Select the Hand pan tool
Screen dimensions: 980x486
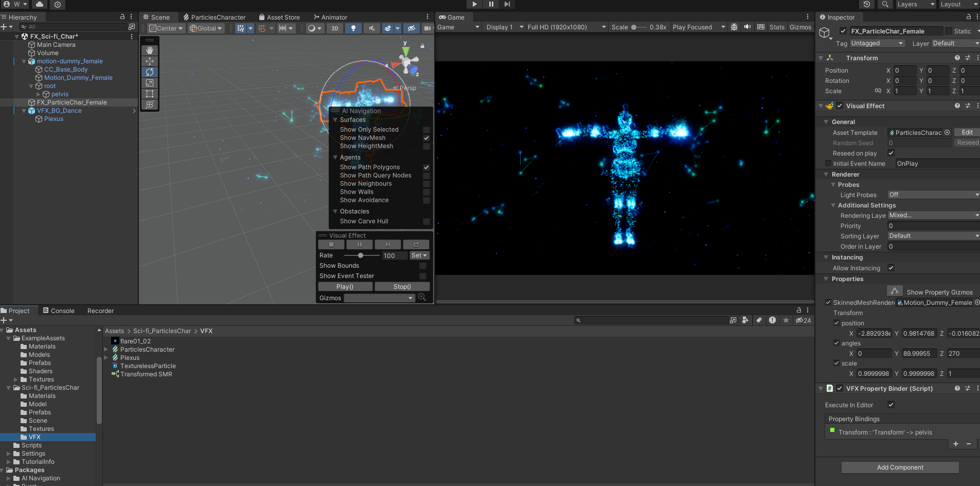(x=149, y=50)
